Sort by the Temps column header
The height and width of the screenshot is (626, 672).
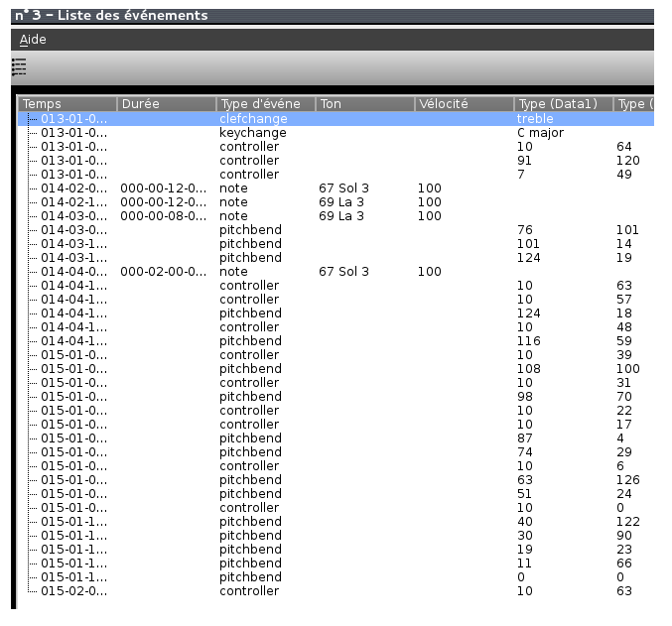[x=67, y=104]
